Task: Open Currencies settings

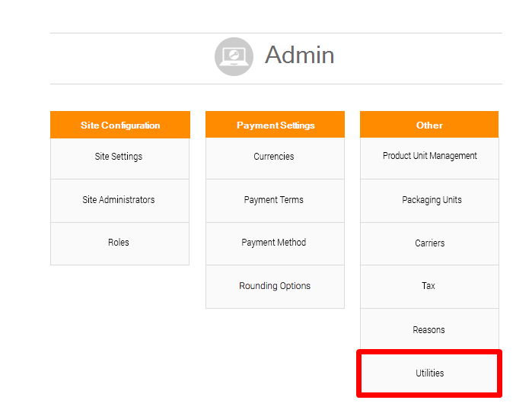Action: point(274,157)
